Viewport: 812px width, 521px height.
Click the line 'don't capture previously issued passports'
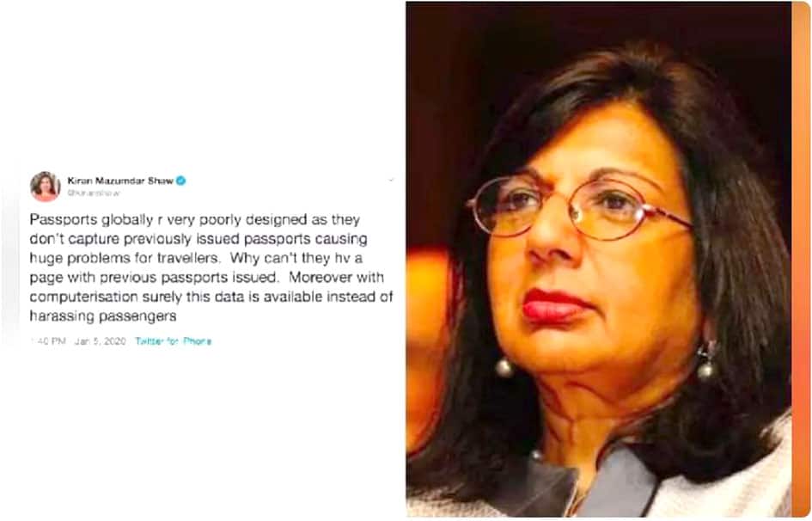point(198,239)
